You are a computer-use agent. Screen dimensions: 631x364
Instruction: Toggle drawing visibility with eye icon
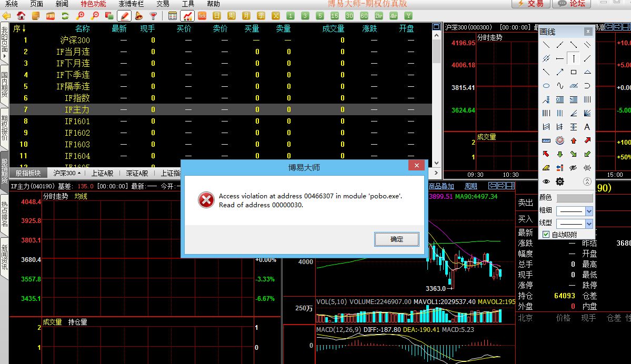point(546,181)
